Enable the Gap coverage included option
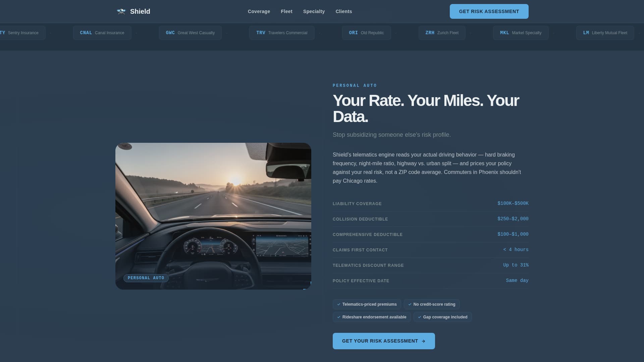Image resolution: width=644 pixels, height=362 pixels. coord(442,317)
